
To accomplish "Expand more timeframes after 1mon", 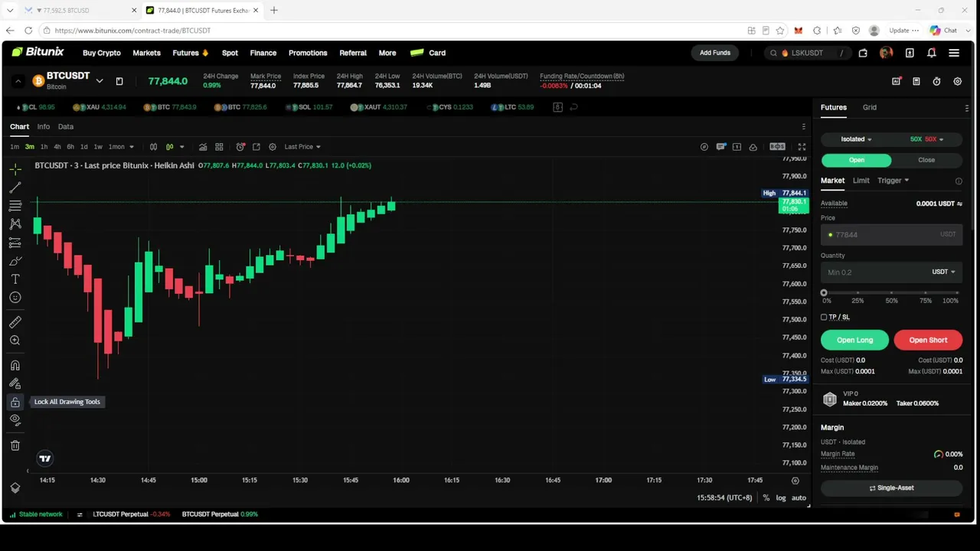I will 132,147.
